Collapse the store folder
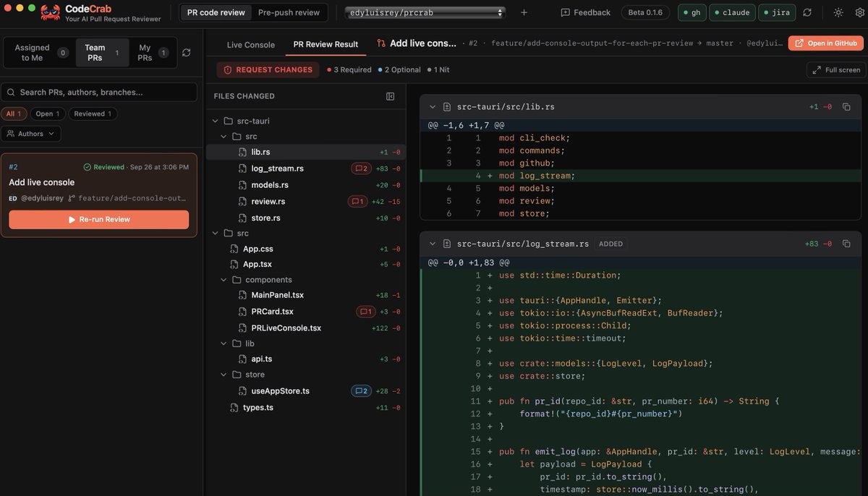Screen dimensions: 868x496 (224, 375)
